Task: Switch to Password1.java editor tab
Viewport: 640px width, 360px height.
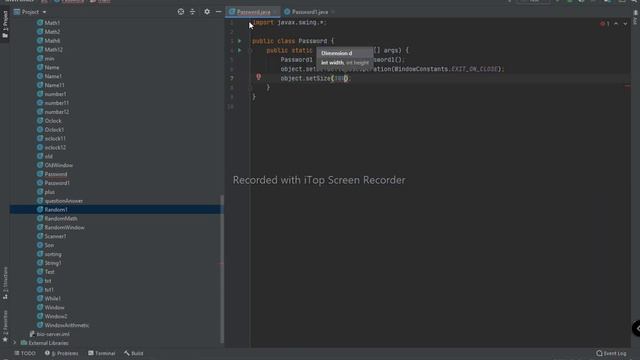Action: 309,12
